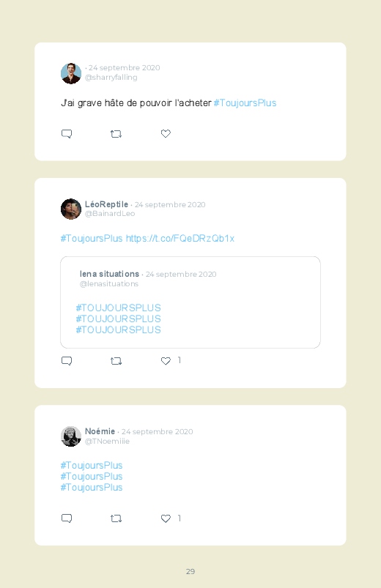Reply to LéoReptile's tweet

(67, 361)
